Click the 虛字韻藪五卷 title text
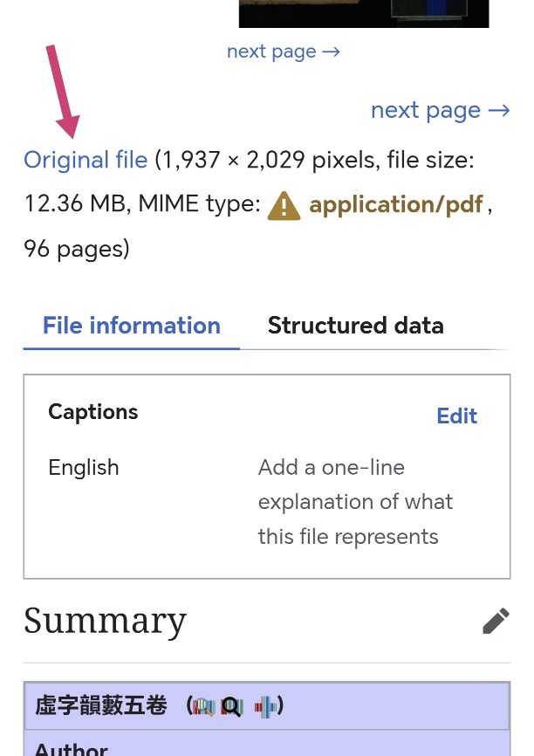This screenshot has height=756, width=534. click(x=101, y=706)
